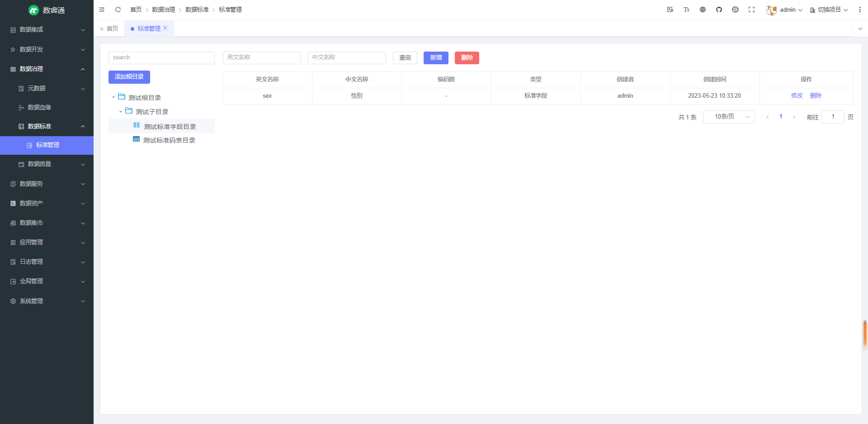Click 数据标准 breadcrumb item
The image size is (868, 424).
click(197, 10)
